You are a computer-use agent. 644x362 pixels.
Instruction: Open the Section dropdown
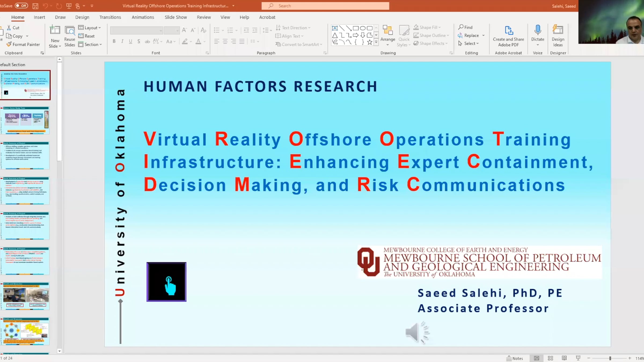coord(91,44)
